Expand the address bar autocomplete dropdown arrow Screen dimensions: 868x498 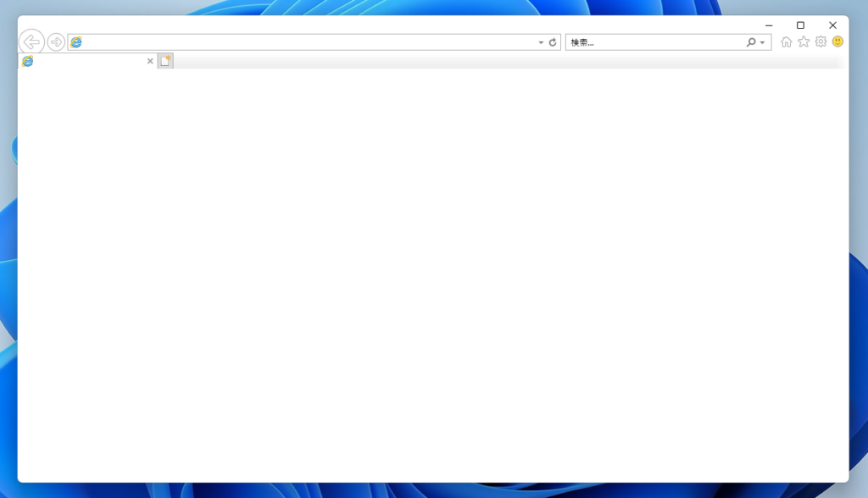coord(541,42)
